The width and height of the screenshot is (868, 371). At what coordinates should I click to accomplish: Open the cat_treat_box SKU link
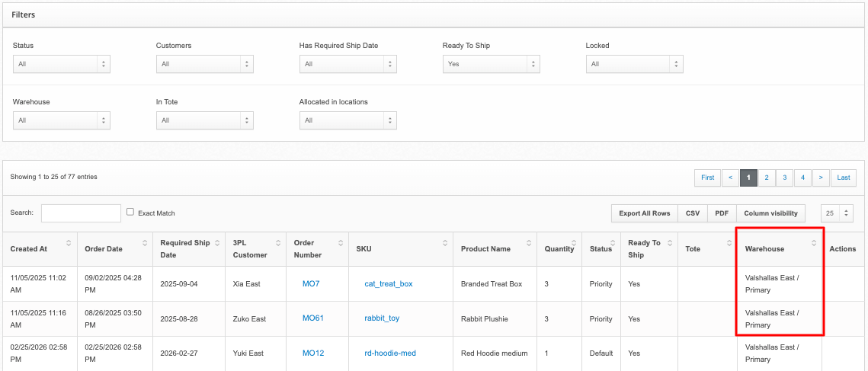pyautogui.click(x=388, y=283)
